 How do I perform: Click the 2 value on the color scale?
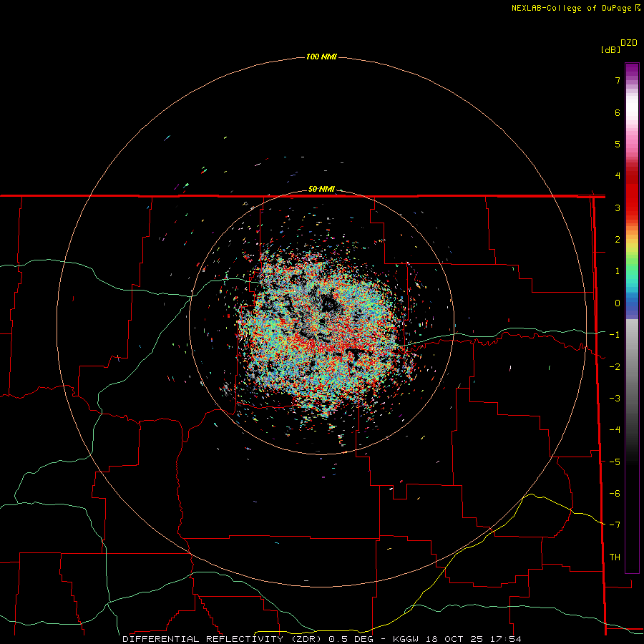[618, 240]
